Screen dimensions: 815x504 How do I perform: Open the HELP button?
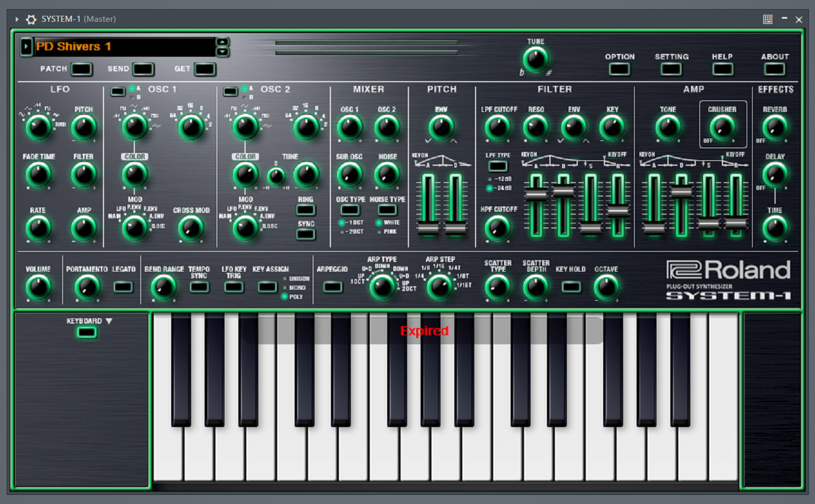(x=722, y=69)
